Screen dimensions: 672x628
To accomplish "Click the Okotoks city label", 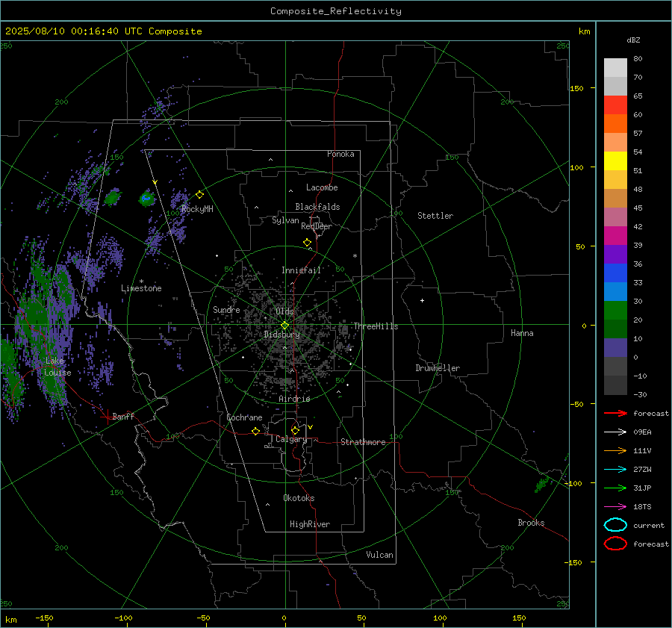I will (x=299, y=498).
